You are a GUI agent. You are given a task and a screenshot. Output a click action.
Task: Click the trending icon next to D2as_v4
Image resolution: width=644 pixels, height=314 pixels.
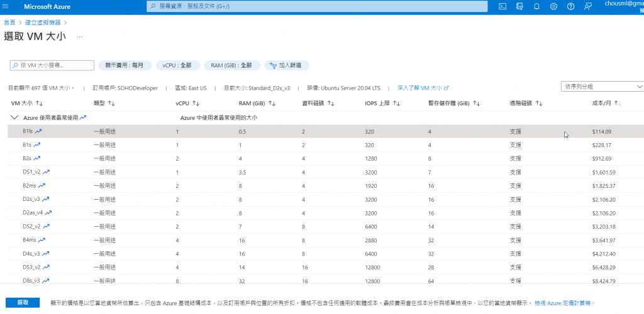pos(48,213)
